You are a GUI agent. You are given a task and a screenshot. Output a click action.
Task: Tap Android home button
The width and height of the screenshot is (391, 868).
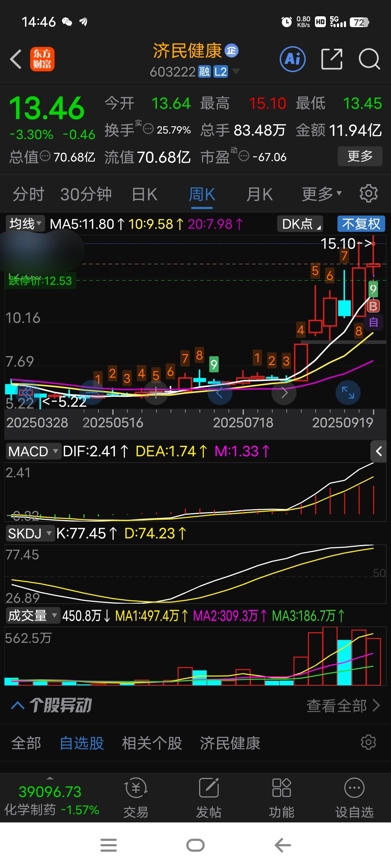coord(195,845)
